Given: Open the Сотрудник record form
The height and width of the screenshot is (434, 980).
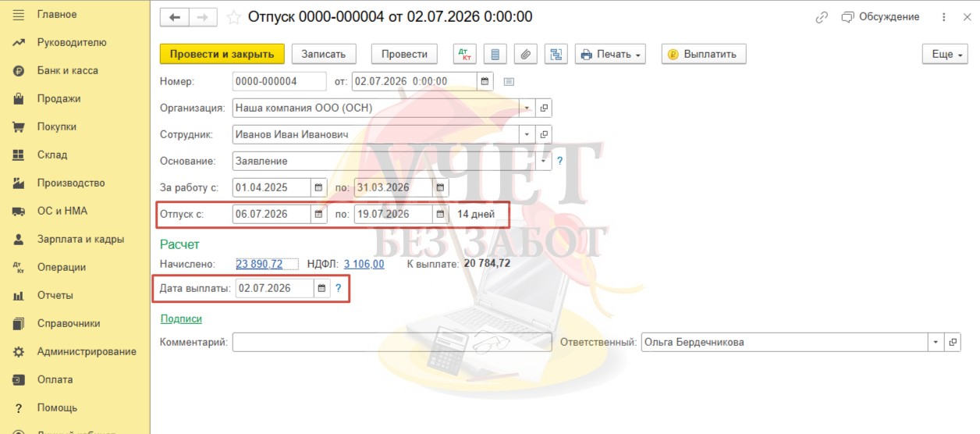Looking at the screenshot, I should click(545, 134).
